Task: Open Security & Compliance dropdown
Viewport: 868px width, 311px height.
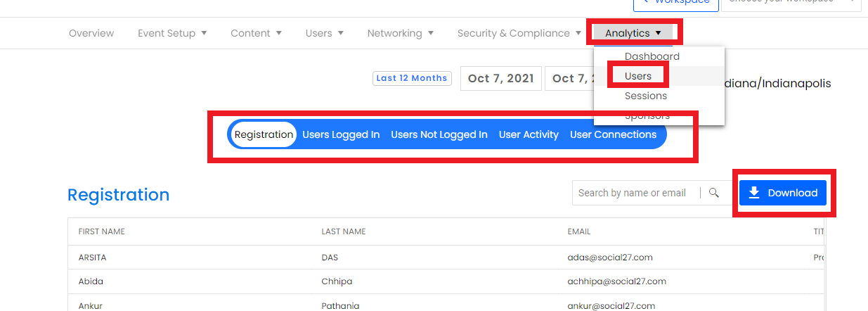Action: (519, 33)
